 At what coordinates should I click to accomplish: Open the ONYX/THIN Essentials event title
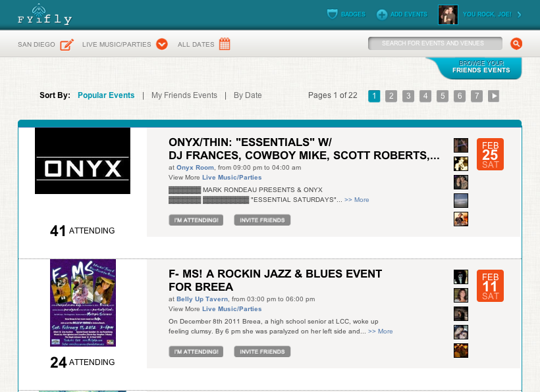[304, 149]
